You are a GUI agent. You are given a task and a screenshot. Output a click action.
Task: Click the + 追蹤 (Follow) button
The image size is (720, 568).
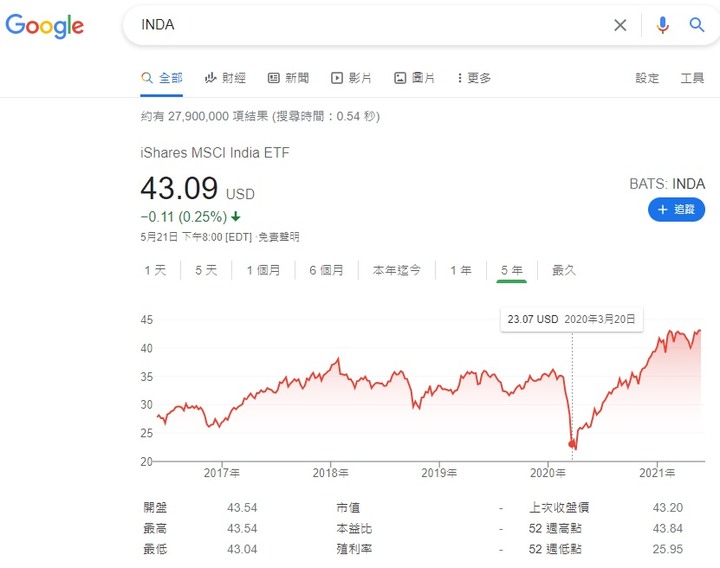[x=676, y=209]
